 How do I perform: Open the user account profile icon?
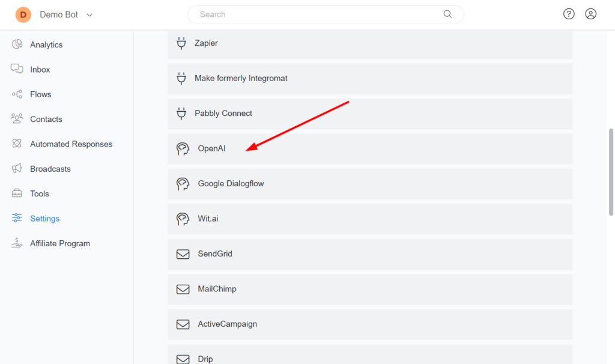(x=590, y=14)
